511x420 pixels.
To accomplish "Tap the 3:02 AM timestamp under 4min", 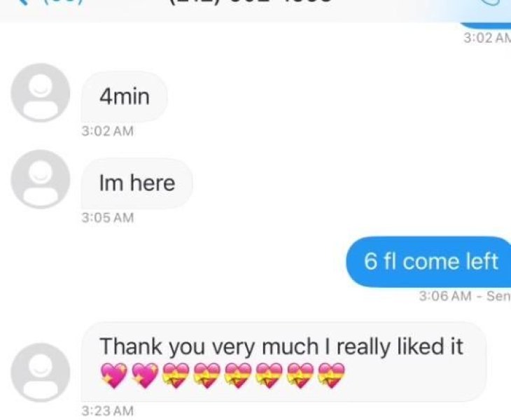I will coord(108,132).
